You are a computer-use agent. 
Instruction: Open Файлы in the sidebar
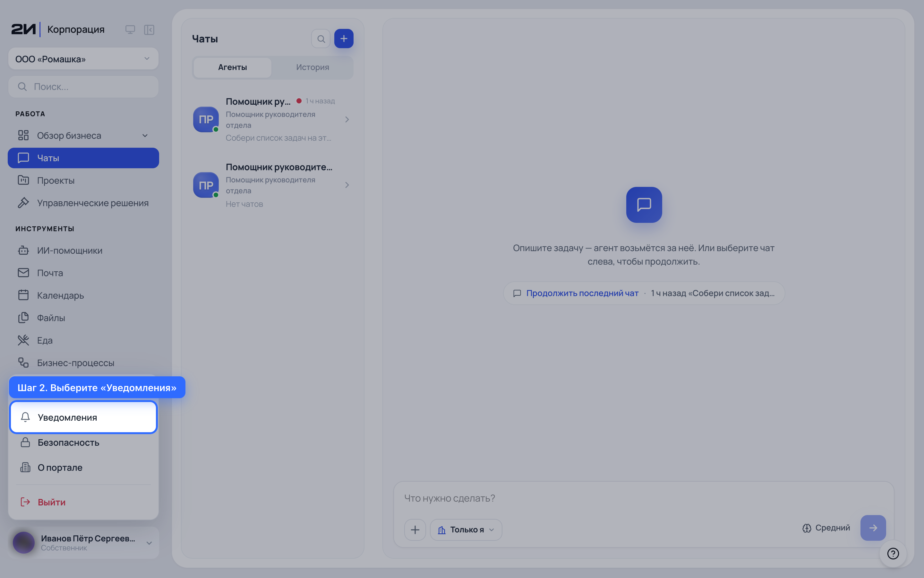[x=83, y=318]
